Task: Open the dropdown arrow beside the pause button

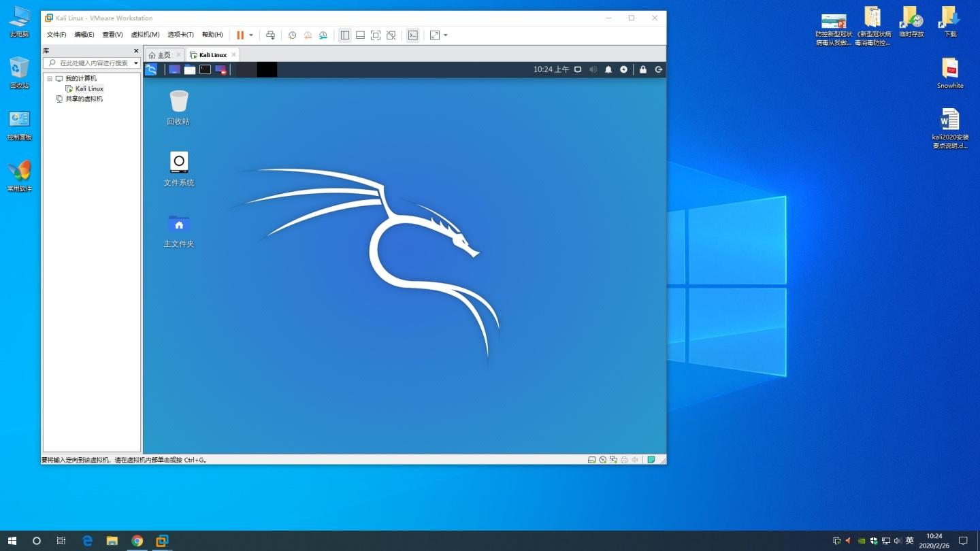Action: [251, 35]
